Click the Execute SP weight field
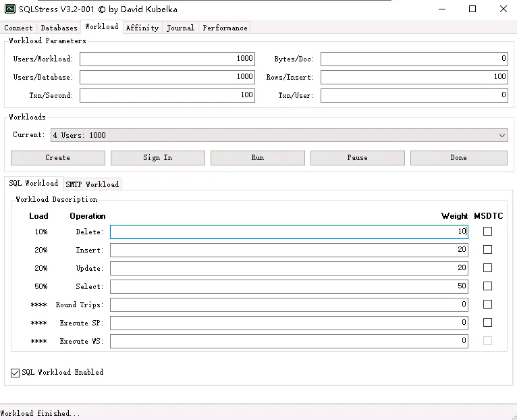The width and height of the screenshot is (517, 420). (289, 323)
